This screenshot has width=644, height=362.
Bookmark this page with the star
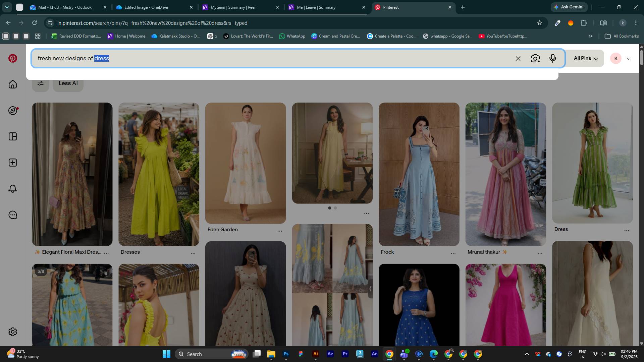[539, 23]
